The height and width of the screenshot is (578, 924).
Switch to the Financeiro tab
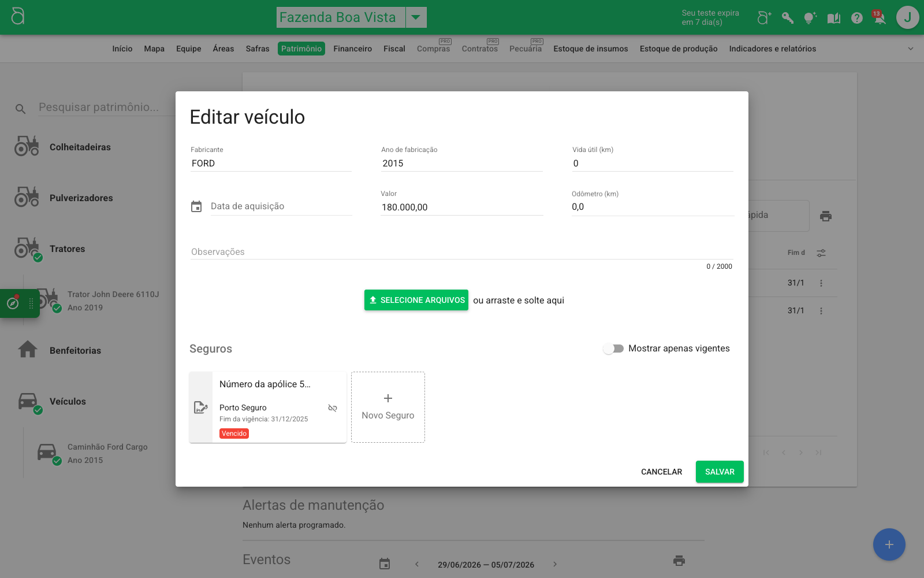tap(352, 49)
